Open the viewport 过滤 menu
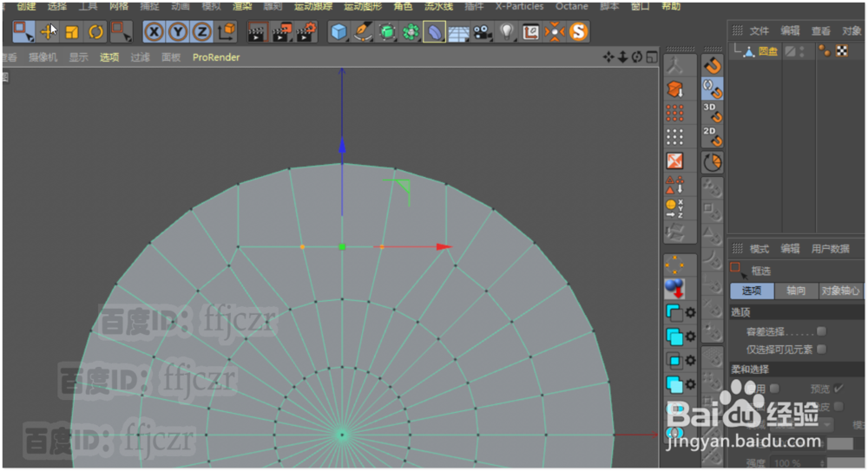The width and height of the screenshot is (868, 471). (140, 57)
